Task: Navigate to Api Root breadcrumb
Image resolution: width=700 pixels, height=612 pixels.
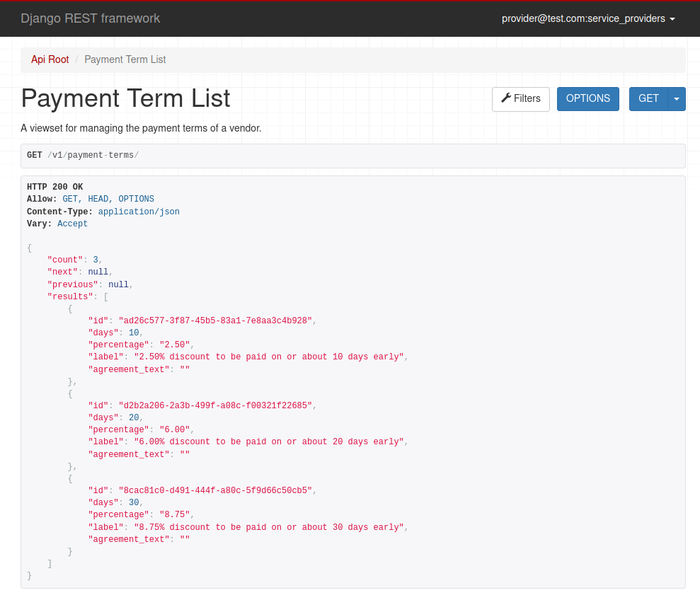Action: (x=50, y=59)
